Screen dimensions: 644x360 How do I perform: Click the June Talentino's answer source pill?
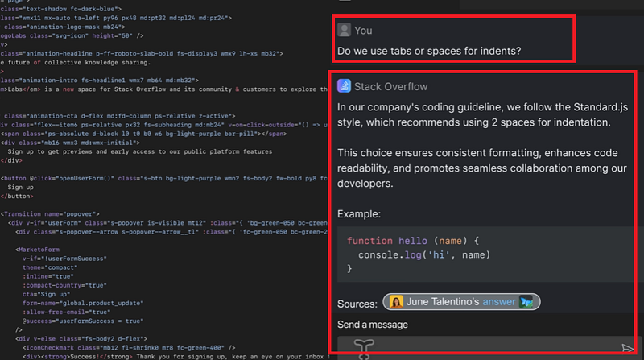point(461,302)
